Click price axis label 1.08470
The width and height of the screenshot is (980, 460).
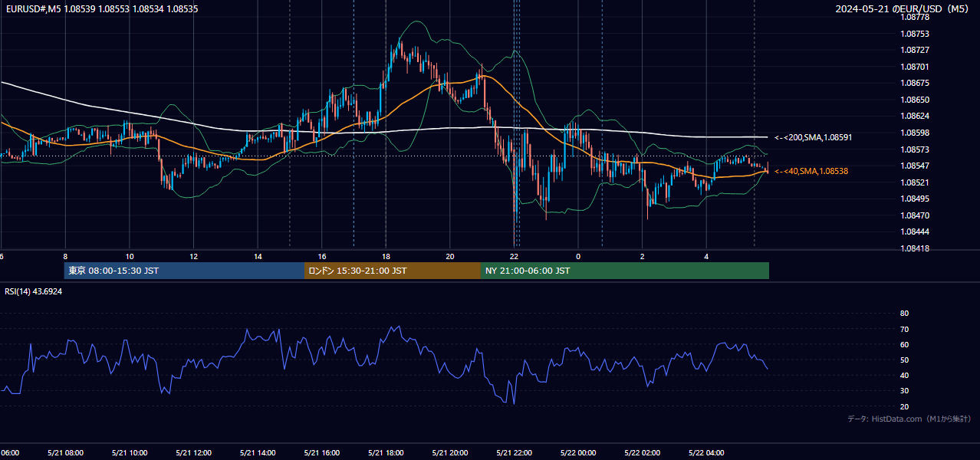point(915,215)
